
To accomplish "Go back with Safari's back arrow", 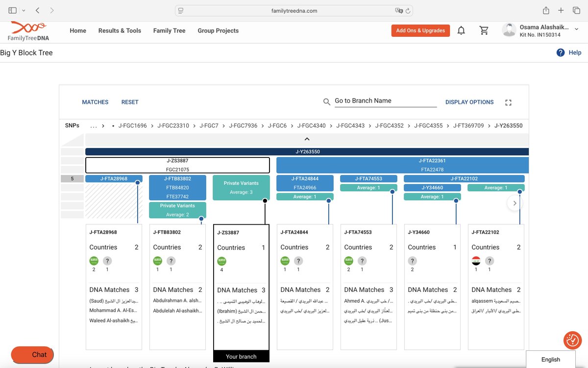I will click(38, 10).
